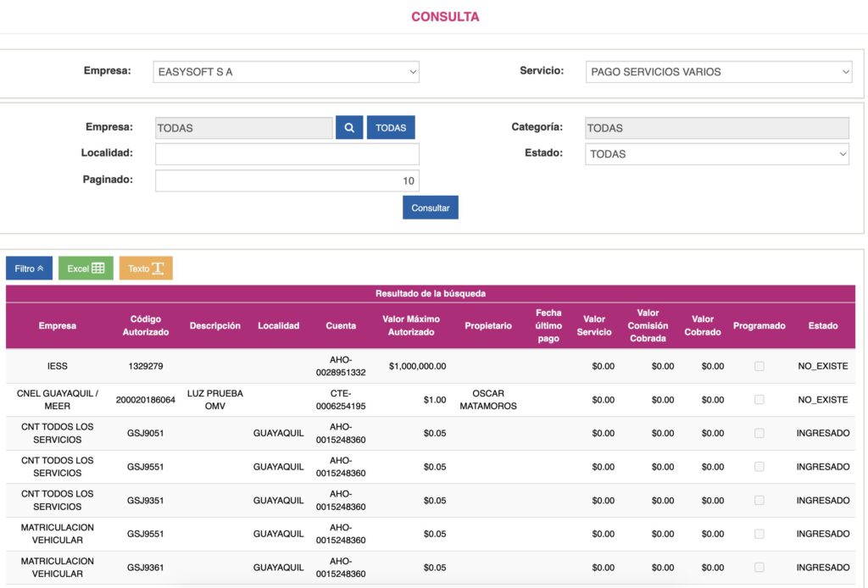The width and height of the screenshot is (868, 588).
Task: Click the Valor Comisión Cobrada header
Action: [x=648, y=326]
